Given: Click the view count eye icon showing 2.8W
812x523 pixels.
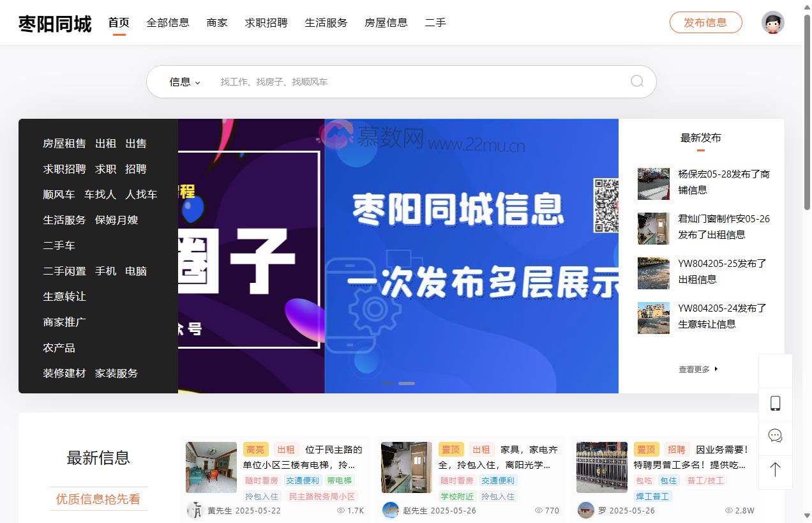Looking at the screenshot, I should coord(728,510).
